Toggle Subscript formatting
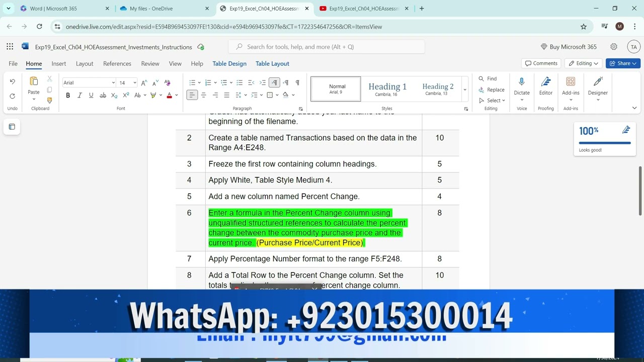This screenshot has height=362, width=644. pos(114,95)
